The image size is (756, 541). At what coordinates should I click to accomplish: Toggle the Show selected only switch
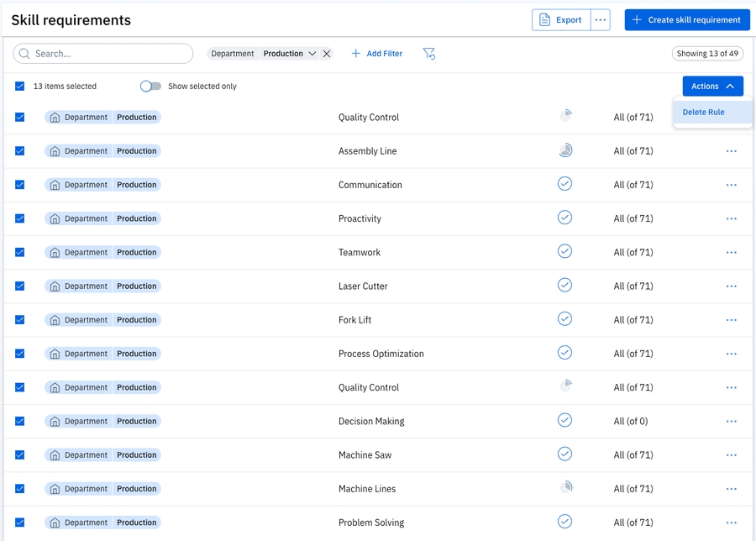[x=150, y=87]
